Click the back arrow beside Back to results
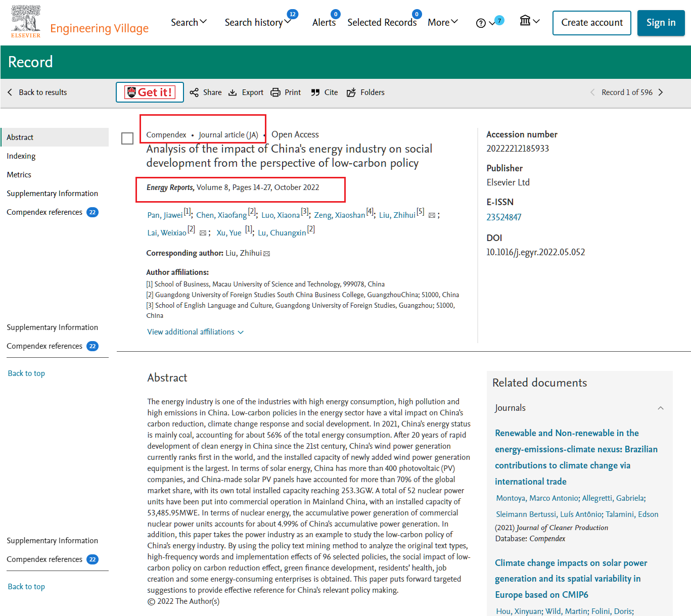The height and width of the screenshot is (616, 691). [x=10, y=92]
